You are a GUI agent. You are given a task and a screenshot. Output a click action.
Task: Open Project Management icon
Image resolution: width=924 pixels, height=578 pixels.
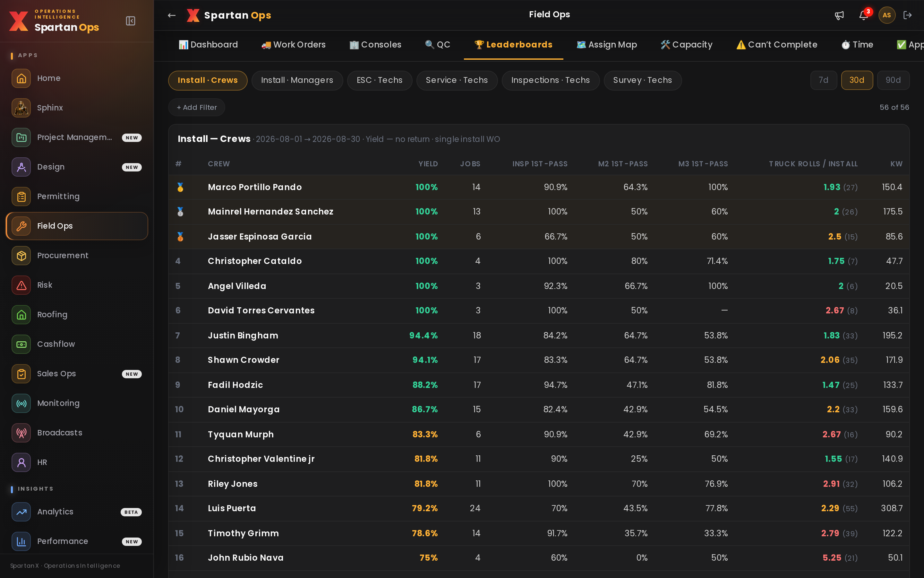click(21, 137)
